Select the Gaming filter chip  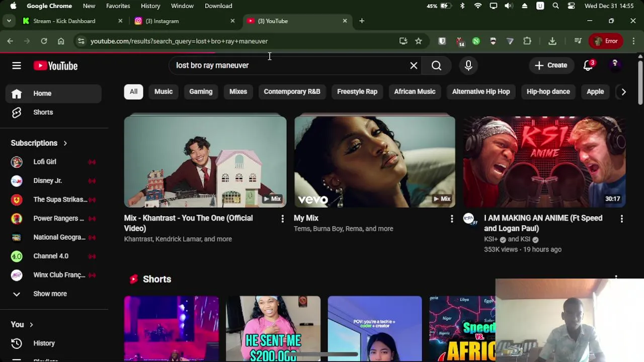click(201, 92)
